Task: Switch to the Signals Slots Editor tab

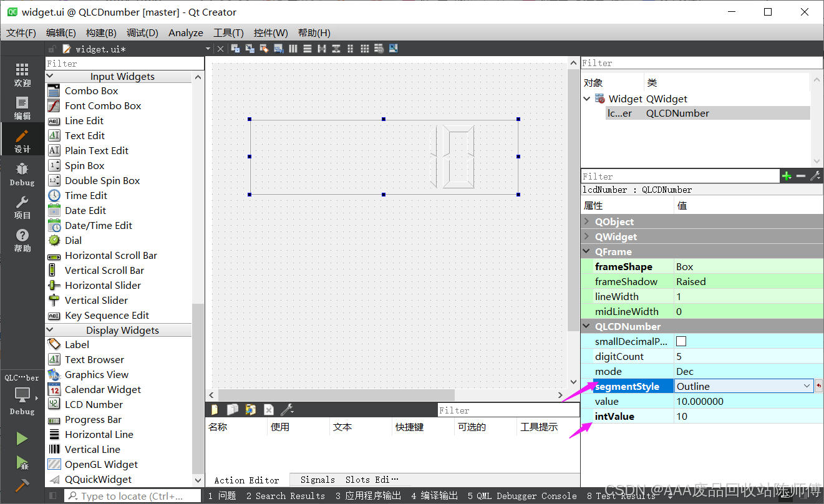Action: point(349,480)
